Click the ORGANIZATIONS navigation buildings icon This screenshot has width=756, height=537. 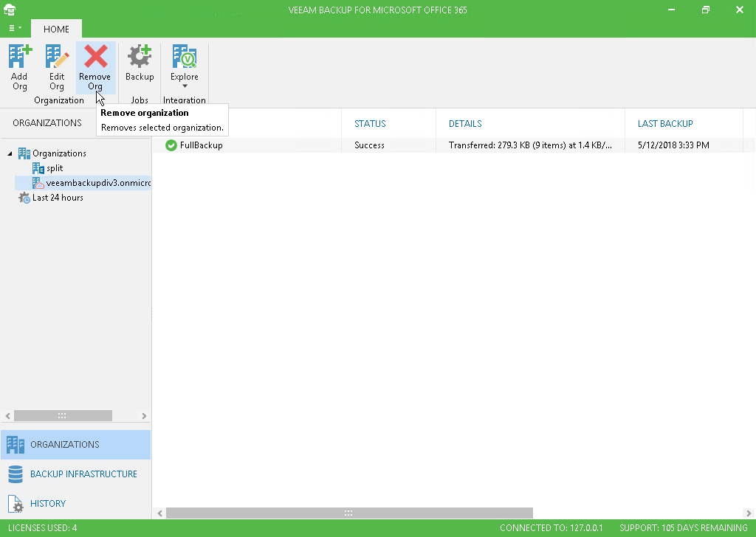coord(16,445)
